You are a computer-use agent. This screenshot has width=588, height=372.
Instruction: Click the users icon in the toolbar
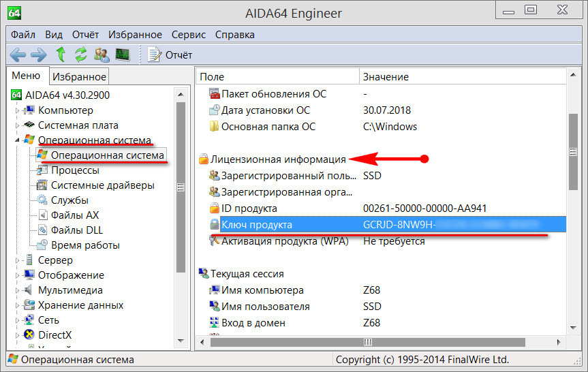pyautogui.click(x=102, y=55)
